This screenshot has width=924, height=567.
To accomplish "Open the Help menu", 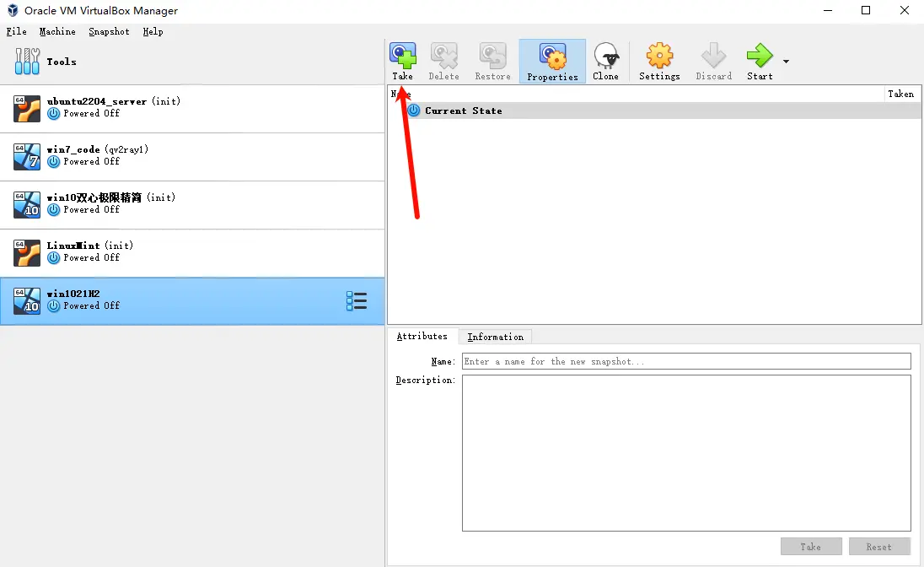I will (x=153, y=31).
